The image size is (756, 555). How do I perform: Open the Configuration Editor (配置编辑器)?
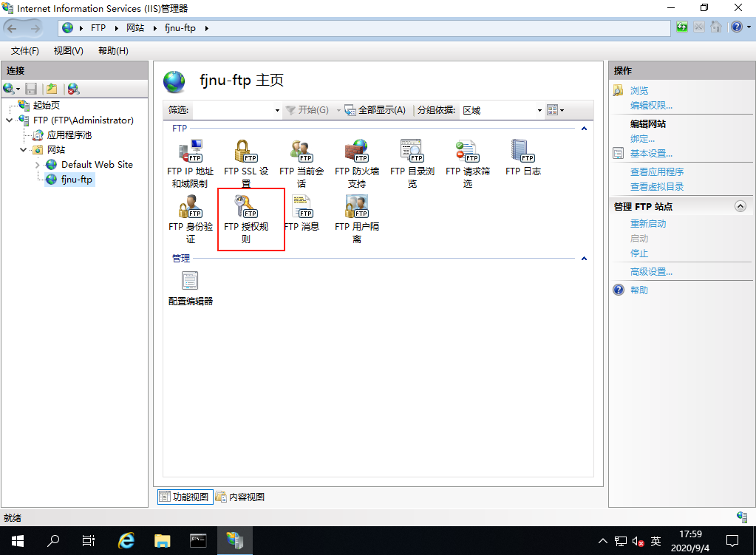pyautogui.click(x=191, y=288)
